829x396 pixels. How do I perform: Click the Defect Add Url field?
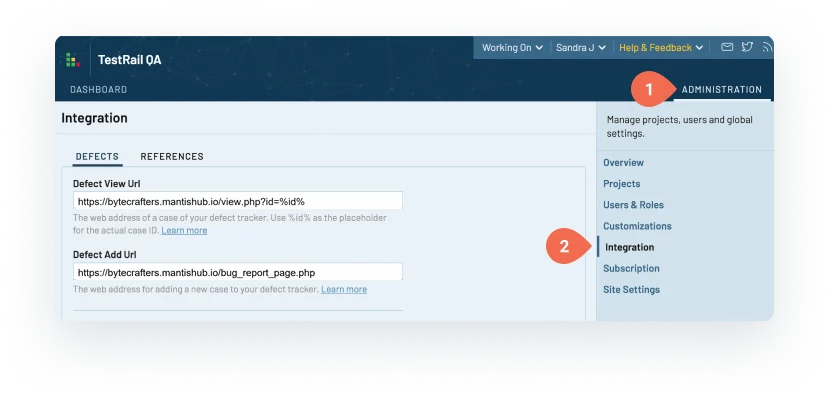238,272
